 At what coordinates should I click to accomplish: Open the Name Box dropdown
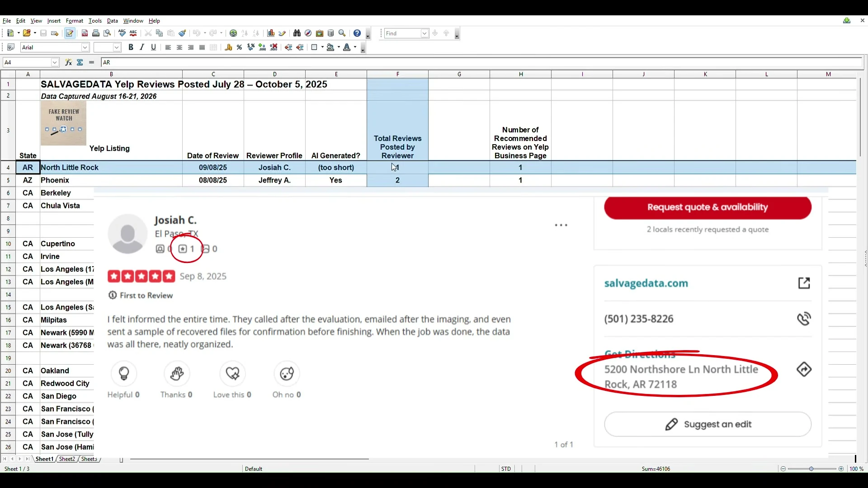[55, 62]
